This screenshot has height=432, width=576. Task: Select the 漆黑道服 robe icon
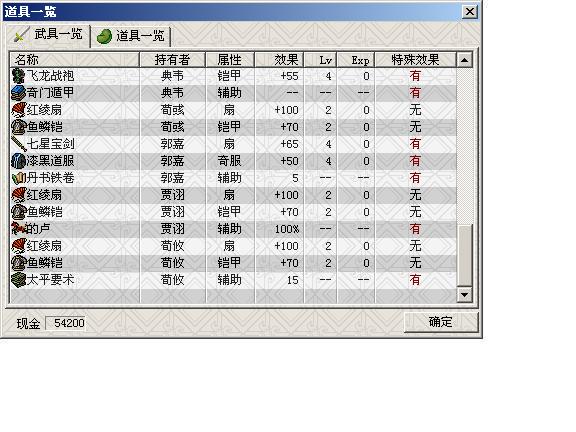pos(18,161)
